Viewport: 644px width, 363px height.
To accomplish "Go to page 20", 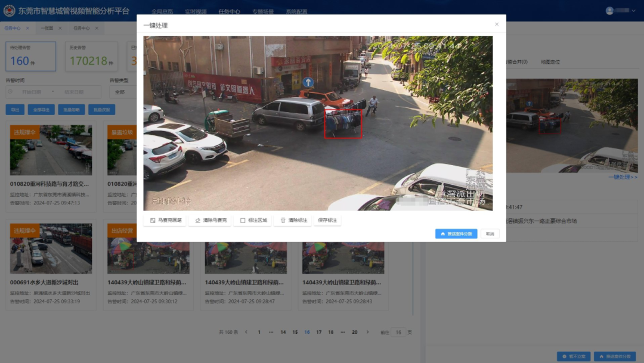I will click(x=354, y=332).
